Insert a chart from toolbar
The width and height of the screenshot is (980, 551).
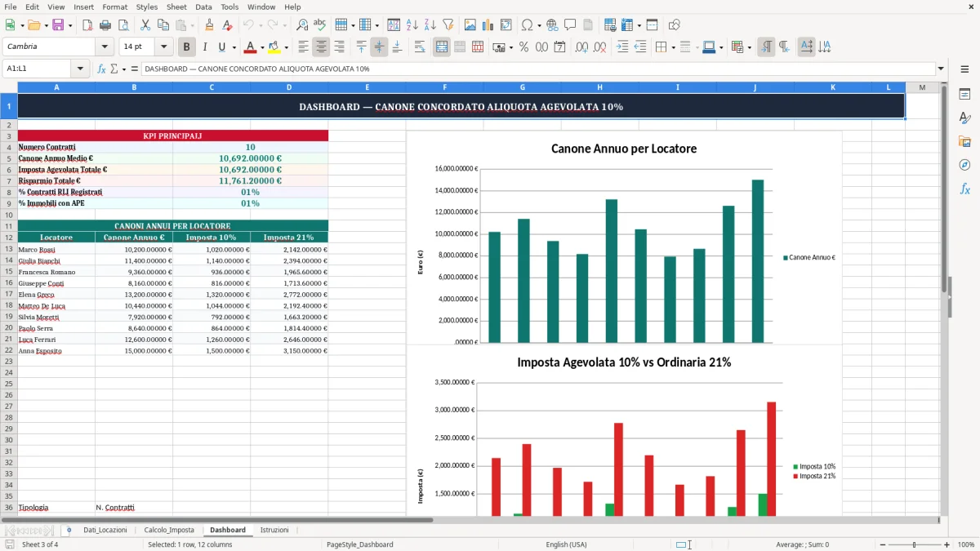[488, 25]
